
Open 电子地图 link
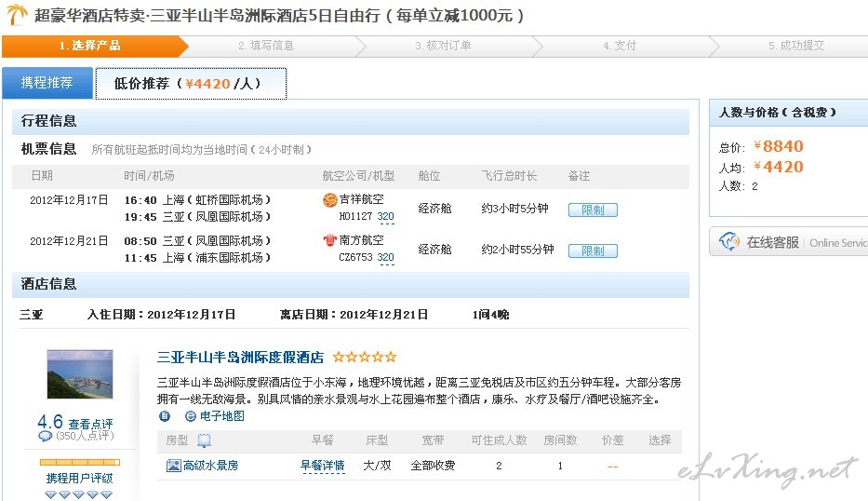[222, 416]
